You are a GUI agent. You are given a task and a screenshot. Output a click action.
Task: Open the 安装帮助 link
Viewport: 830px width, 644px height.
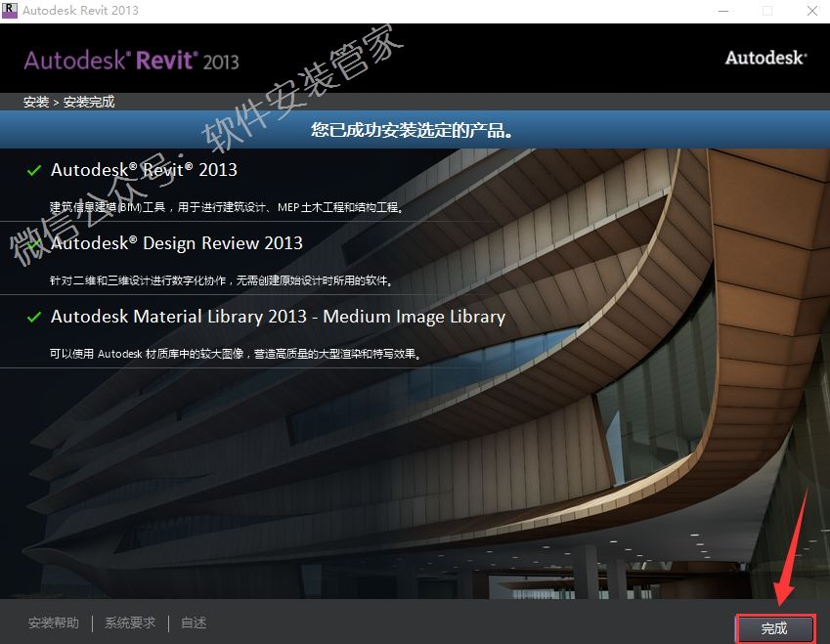pos(54,623)
